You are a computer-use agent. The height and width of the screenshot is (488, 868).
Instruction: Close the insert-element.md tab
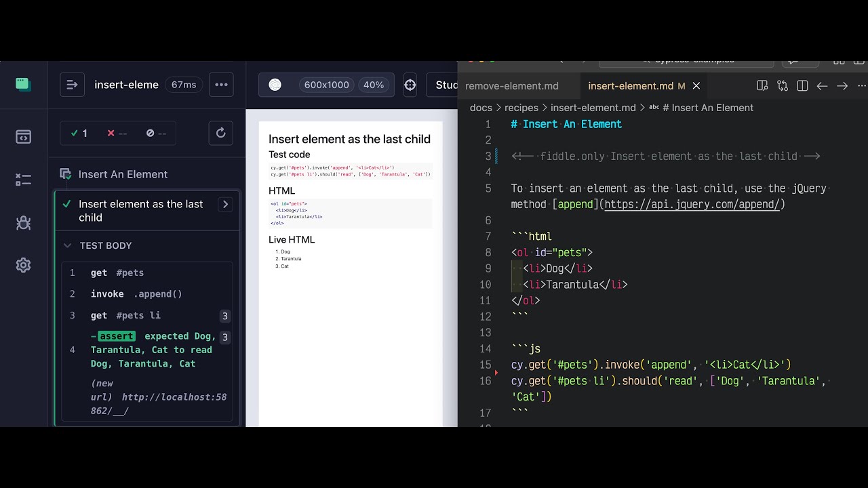point(696,86)
